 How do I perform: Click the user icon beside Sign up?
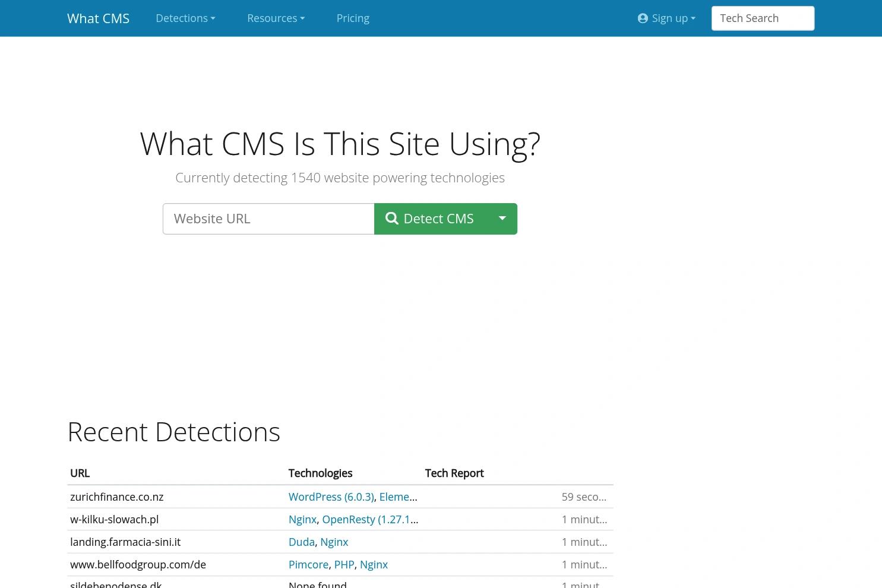coord(643,18)
